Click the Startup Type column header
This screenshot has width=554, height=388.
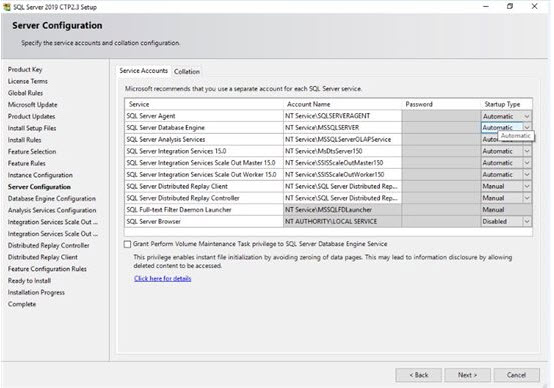click(506, 104)
